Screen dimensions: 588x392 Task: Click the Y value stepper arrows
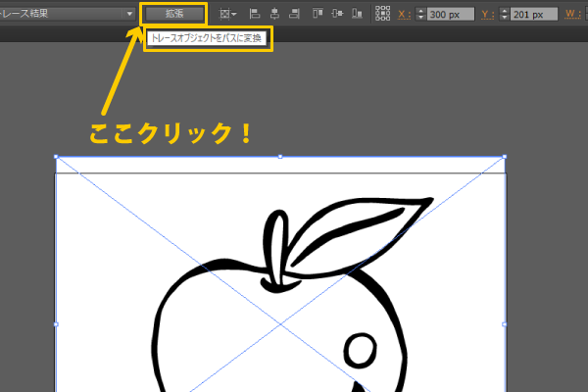pyautogui.click(x=504, y=15)
